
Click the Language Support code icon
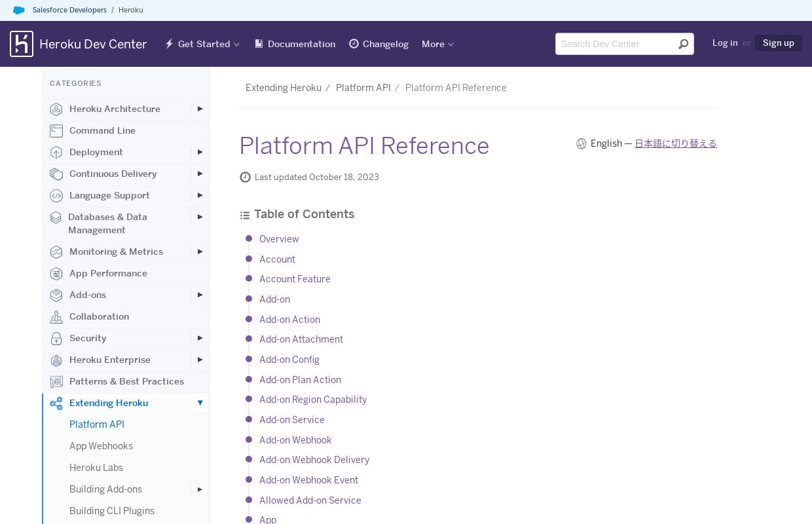pyautogui.click(x=56, y=196)
